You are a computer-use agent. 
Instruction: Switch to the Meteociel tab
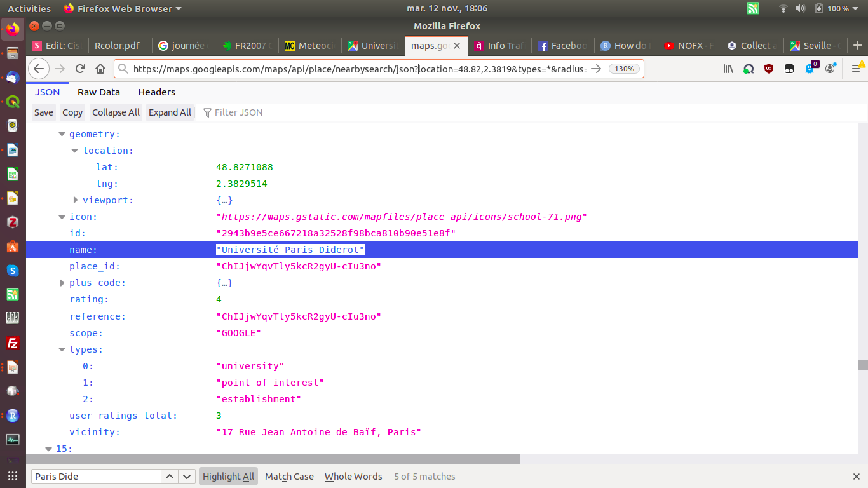tap(310, 46)
